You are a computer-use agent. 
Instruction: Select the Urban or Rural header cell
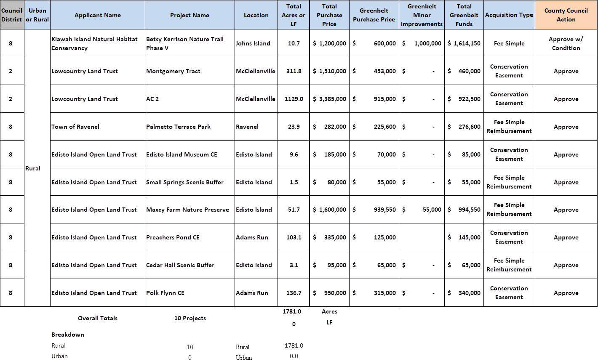(x=37, y=15)
